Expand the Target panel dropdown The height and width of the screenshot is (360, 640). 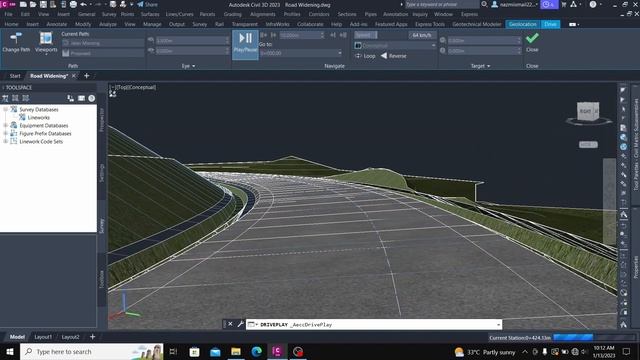480,66
